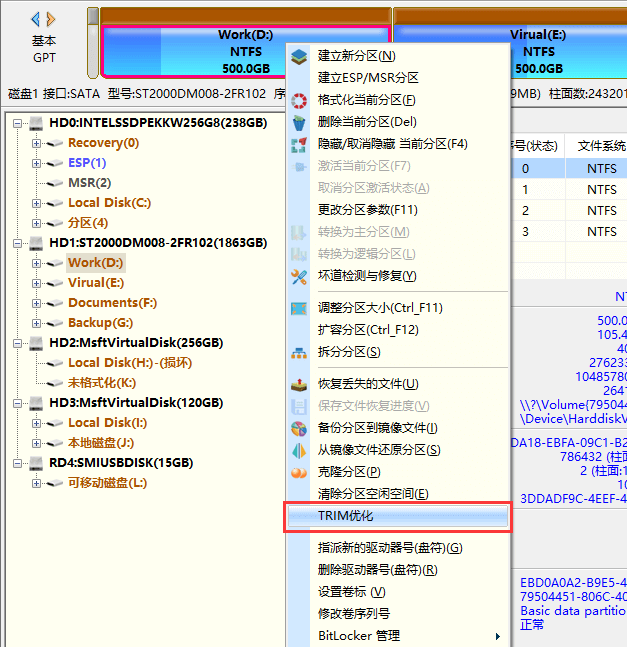Click the RD4 SMIUSBDISK disk icon
The width and height of the screenshot is (627, 647).
click(36, 463)
